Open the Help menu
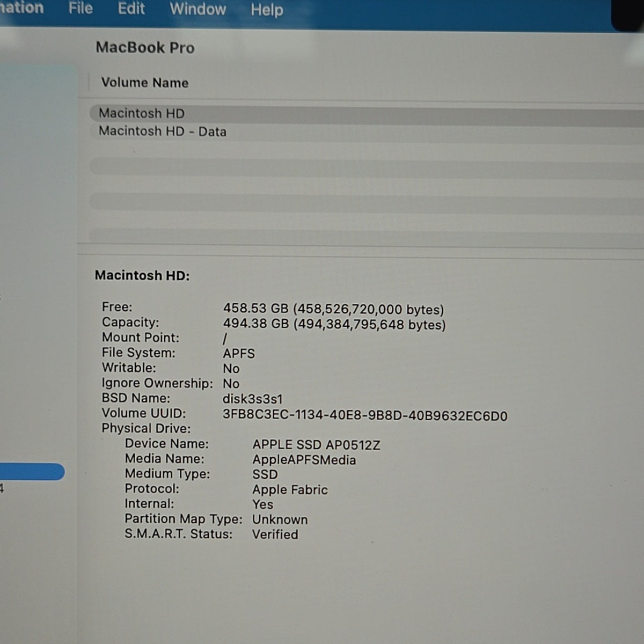The height and width of the screenshot is (644, 644). pos(267,10)
